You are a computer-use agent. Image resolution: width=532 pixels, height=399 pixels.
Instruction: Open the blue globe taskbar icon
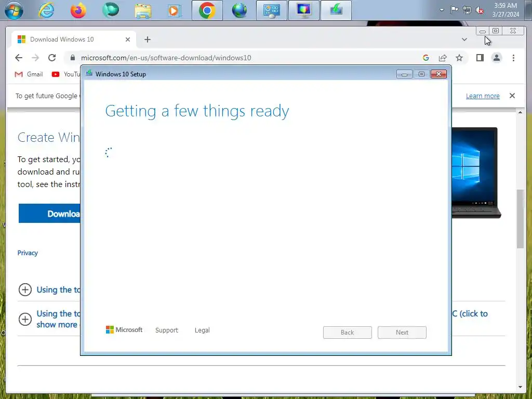(239, 10)
